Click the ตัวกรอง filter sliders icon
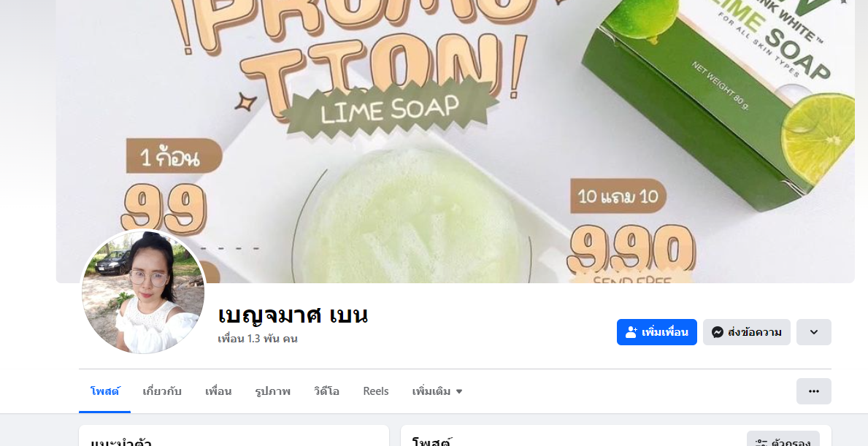Image resolution: width=868 pixels, height=446 pixels. [x=761, y=443]
